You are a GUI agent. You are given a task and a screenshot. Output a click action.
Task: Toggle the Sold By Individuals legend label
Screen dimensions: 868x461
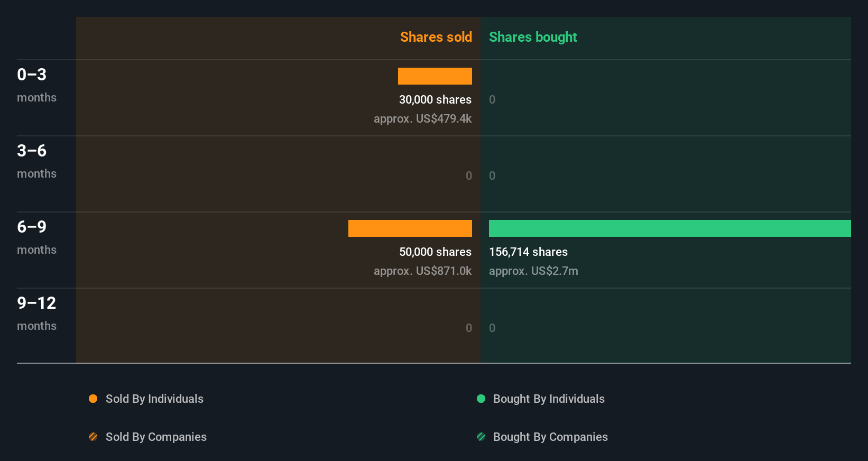154,399
